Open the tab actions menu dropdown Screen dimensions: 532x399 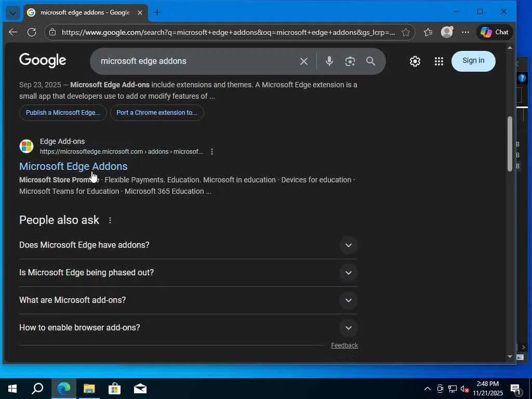point(13,13)
